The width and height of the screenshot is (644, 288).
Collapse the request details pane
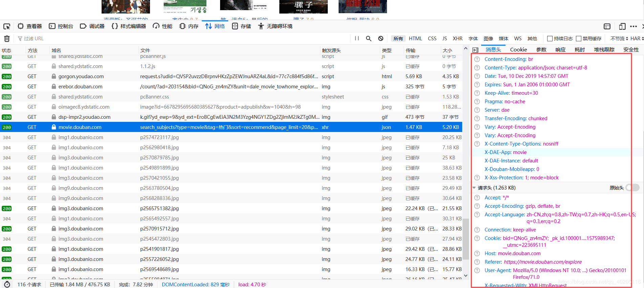[x=475, y=50]
